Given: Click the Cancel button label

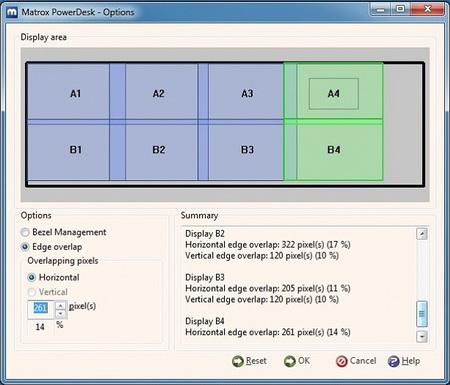Looking at the screenshot, I should (x=363, y=361).
